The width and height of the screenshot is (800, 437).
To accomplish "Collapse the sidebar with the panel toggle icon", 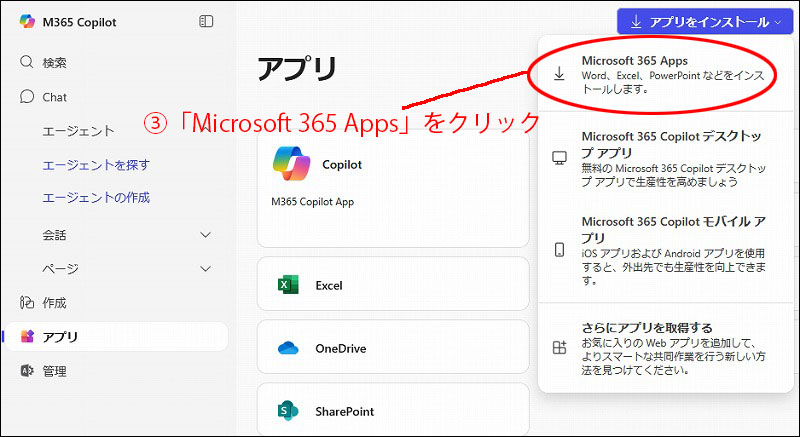I will (x=206, y=21).
